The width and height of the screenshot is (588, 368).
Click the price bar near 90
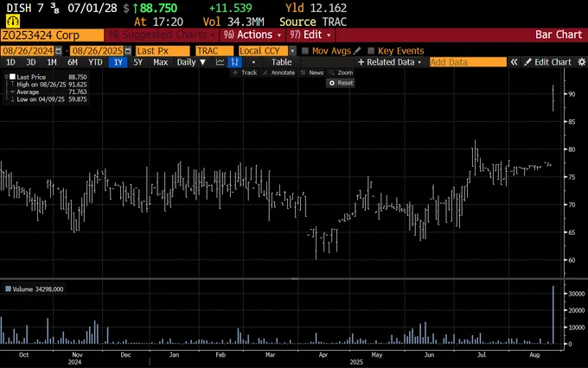[x=553, y=98]
